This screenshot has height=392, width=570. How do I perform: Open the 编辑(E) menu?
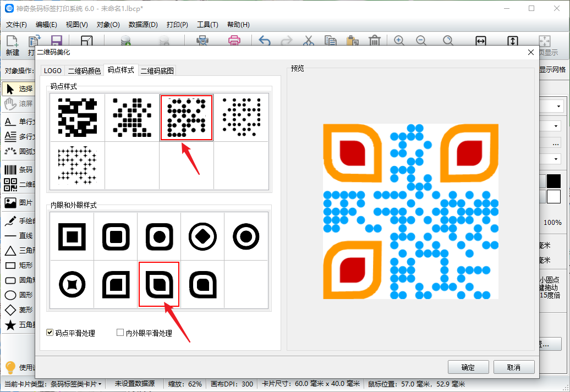point(46,25)
